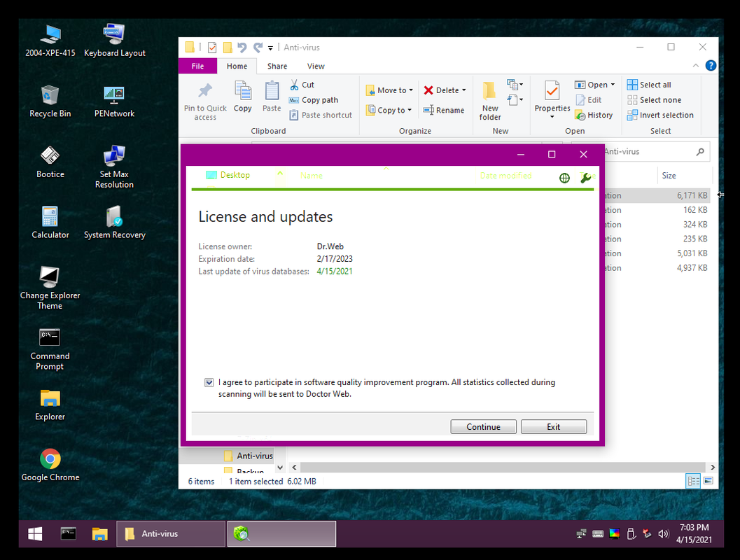Click Select none in ribbon

(x=654, y=100)
